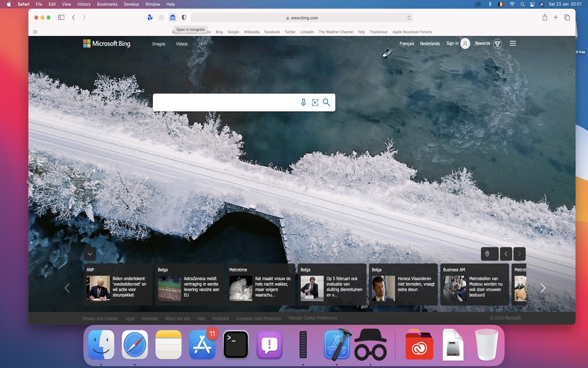Open Privacy and Cookies footer link
The image size is (588, 368).
[x=100, y=318]
